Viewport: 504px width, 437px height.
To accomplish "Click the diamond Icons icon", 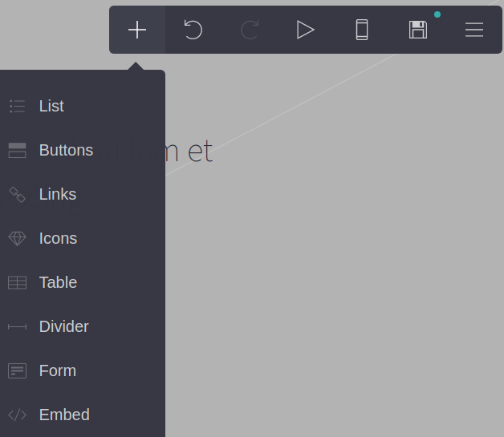I will [17, 239].
